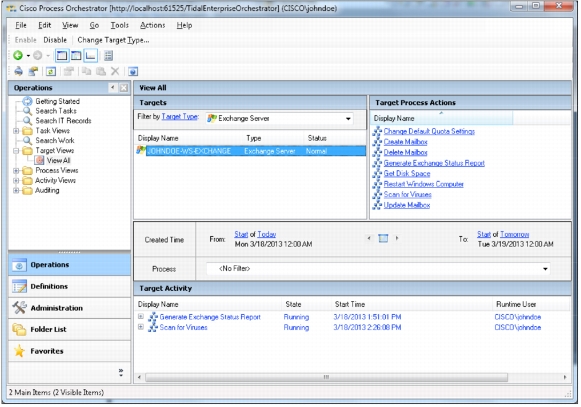Expand the Process Views folder
Screen dimensions: 581x407
pos(16,171)
